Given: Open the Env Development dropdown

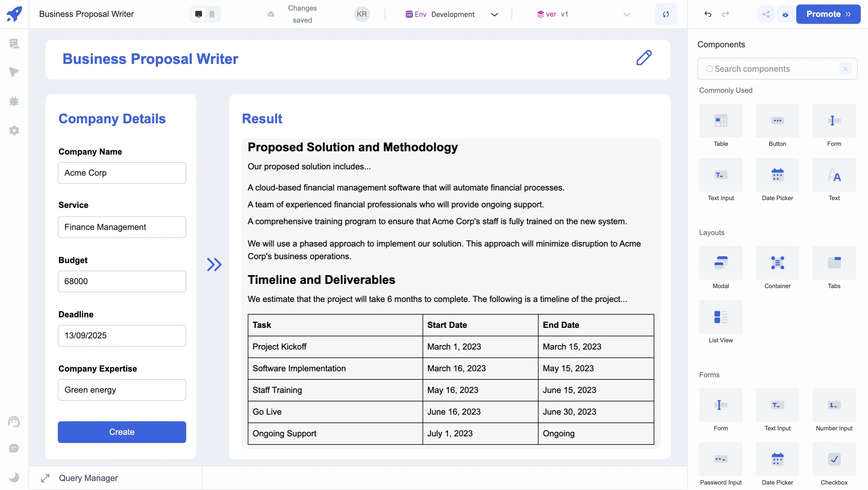Looking at the screenshot, I should pos(494,14).
